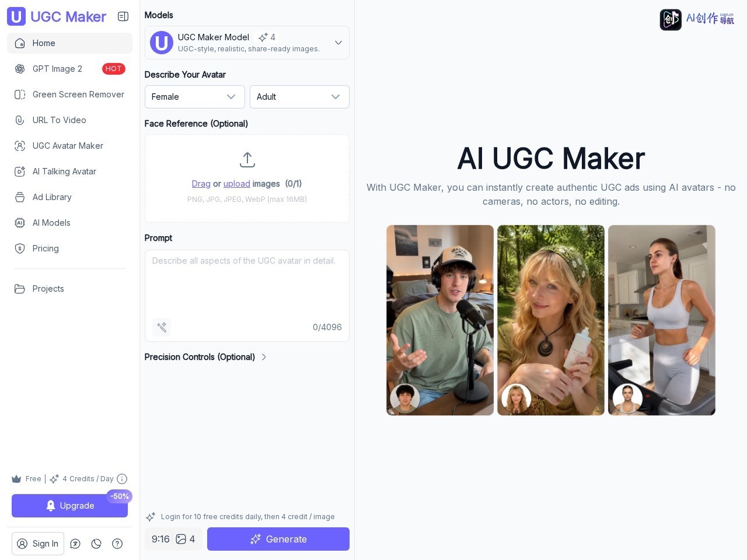
Task: Expand Precision Controls (Optional)
Action: pos(205,357)
